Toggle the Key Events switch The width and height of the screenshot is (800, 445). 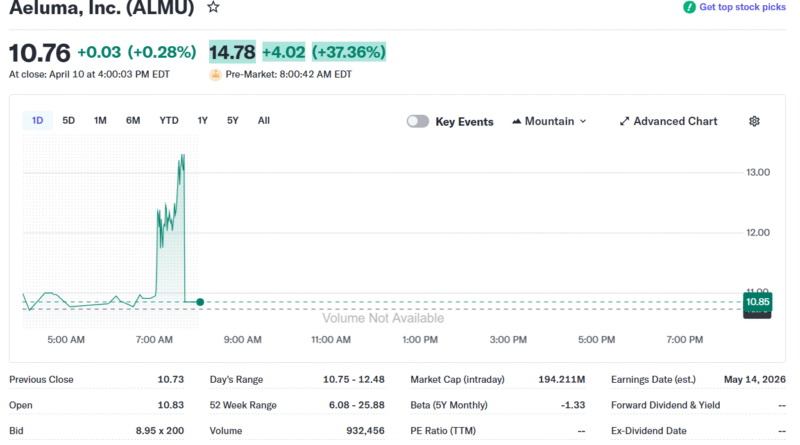[417, 121]
